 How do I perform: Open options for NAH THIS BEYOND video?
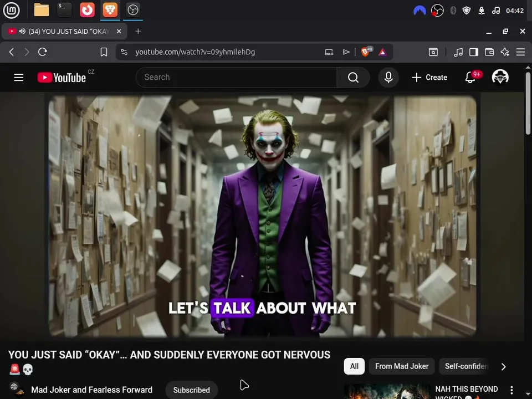point(511,390)
